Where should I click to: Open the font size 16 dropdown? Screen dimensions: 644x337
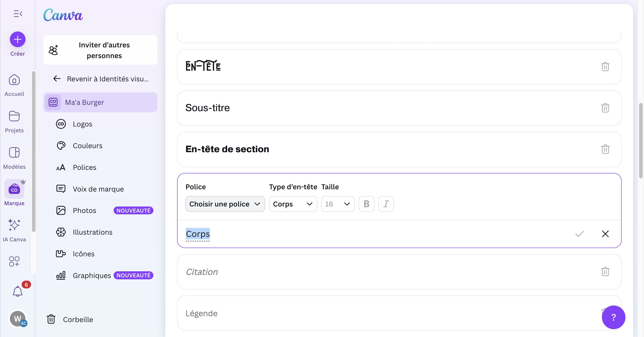337,204
